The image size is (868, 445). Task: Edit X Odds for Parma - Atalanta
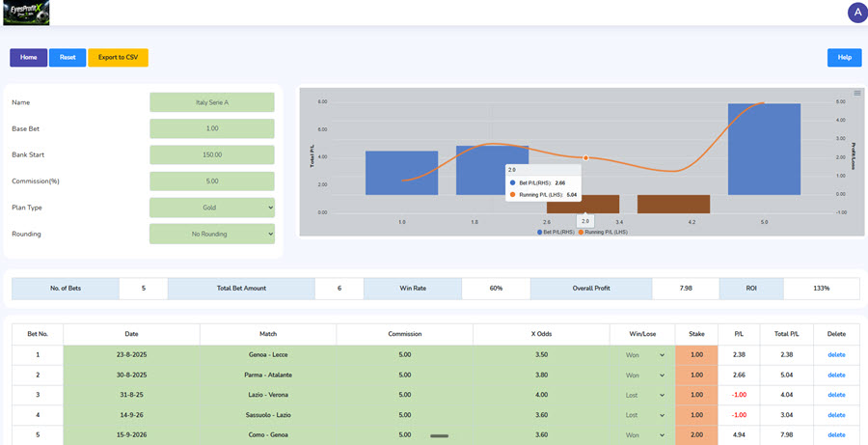pos(541,375)
